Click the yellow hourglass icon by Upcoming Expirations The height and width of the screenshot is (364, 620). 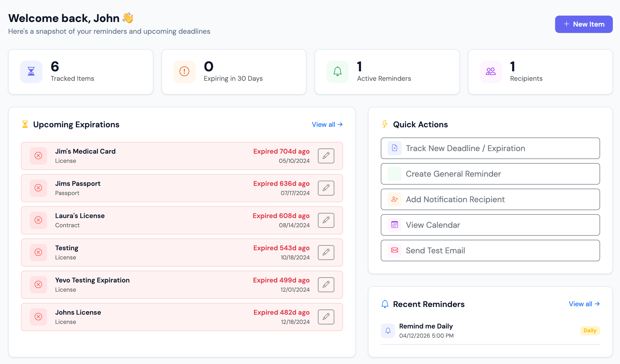point(25,124)
